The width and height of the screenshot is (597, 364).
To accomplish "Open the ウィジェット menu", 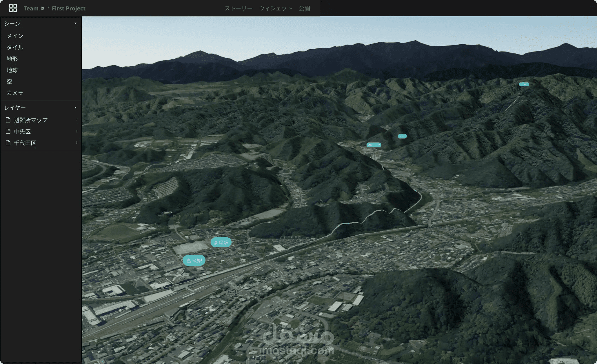I will 276,8.
